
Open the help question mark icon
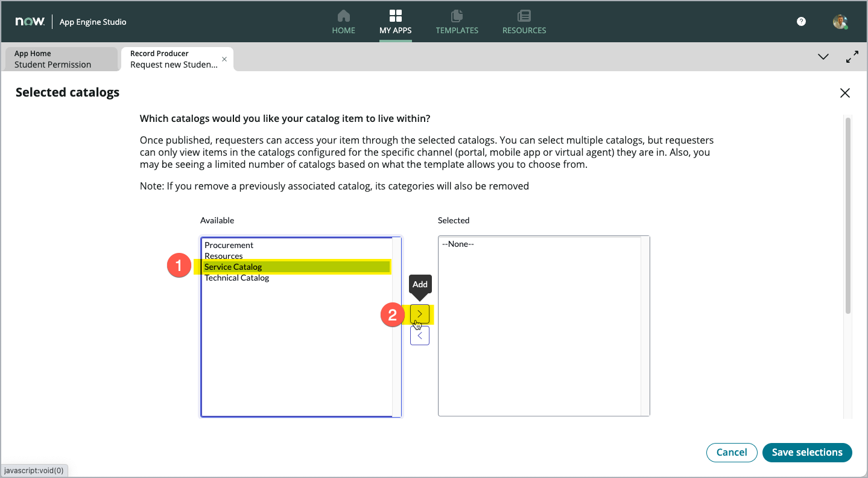click(x=801, y=21)
